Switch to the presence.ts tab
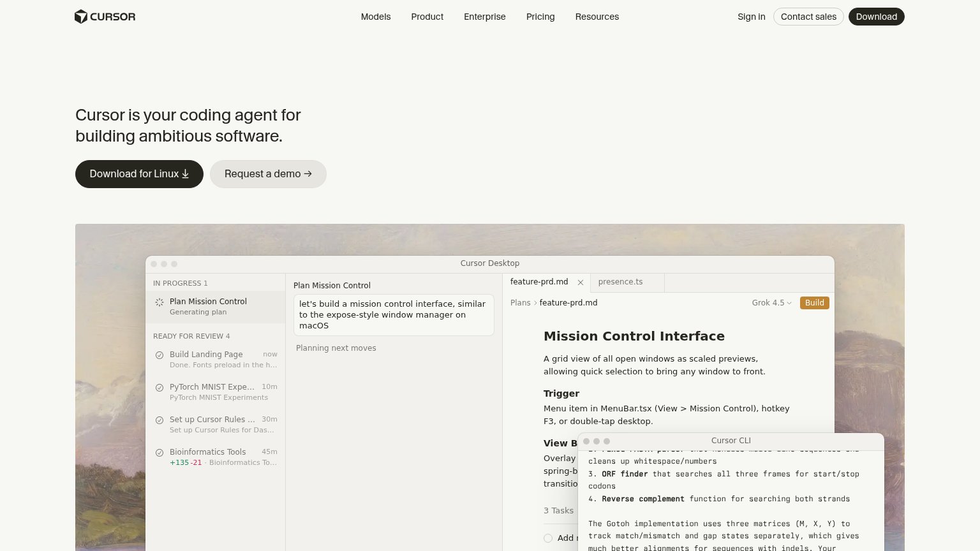Screen dimensions: 980x551 pos(628,282)
